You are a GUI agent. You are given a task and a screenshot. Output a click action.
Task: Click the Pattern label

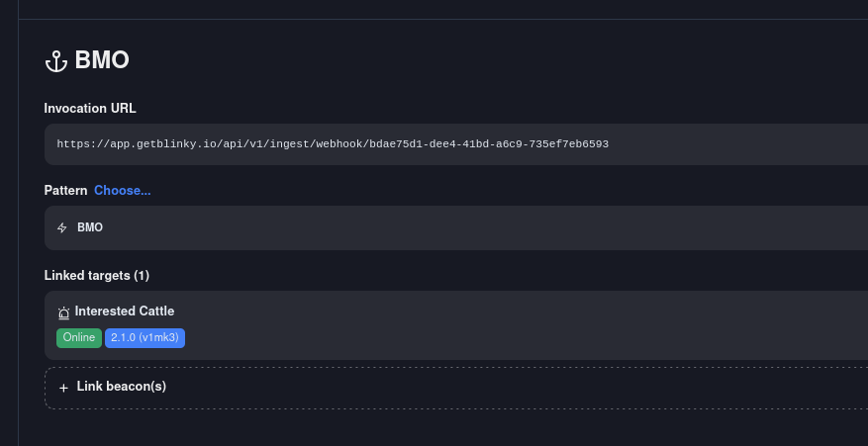pyautogui.click(x=66, y=190)
